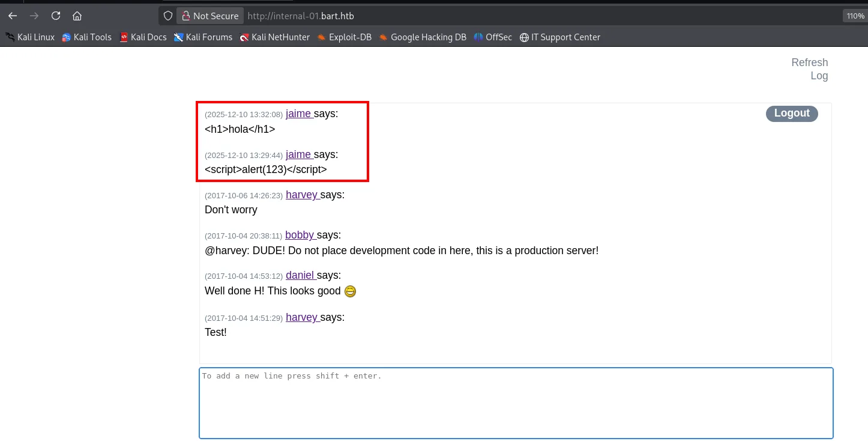Go back with the browser back arrow
868x441 pixels.
tap(13, 16)
